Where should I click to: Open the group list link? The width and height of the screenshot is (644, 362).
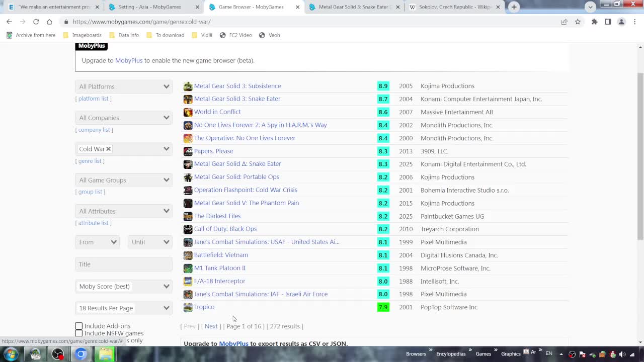(91, 192)
